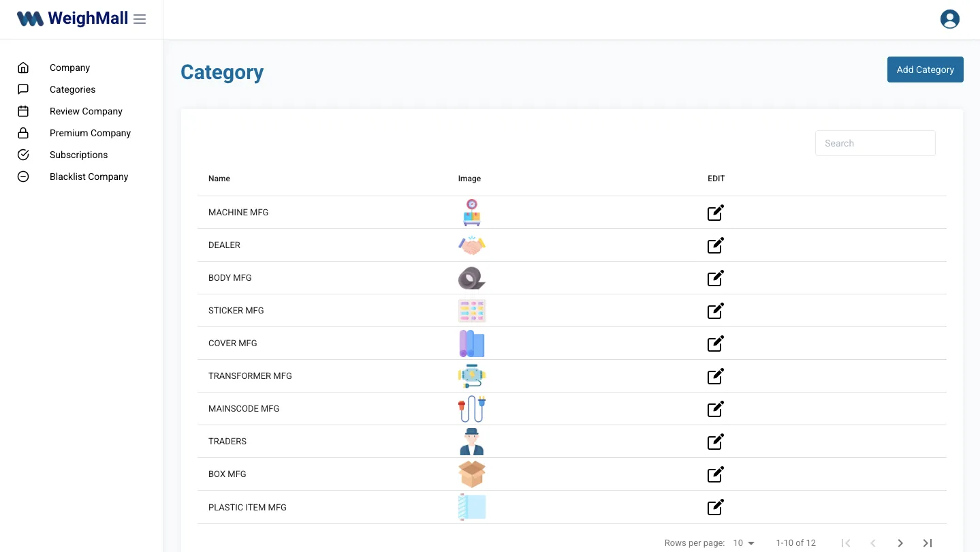This screenshot has height=552, width=980.
Task: Open the Subscriptions page
Action: coord(78,155)
